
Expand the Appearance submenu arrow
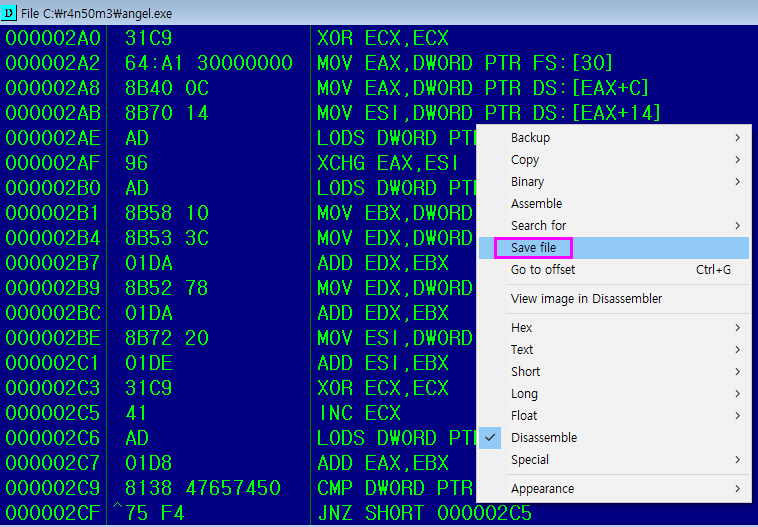click(738, 489)
